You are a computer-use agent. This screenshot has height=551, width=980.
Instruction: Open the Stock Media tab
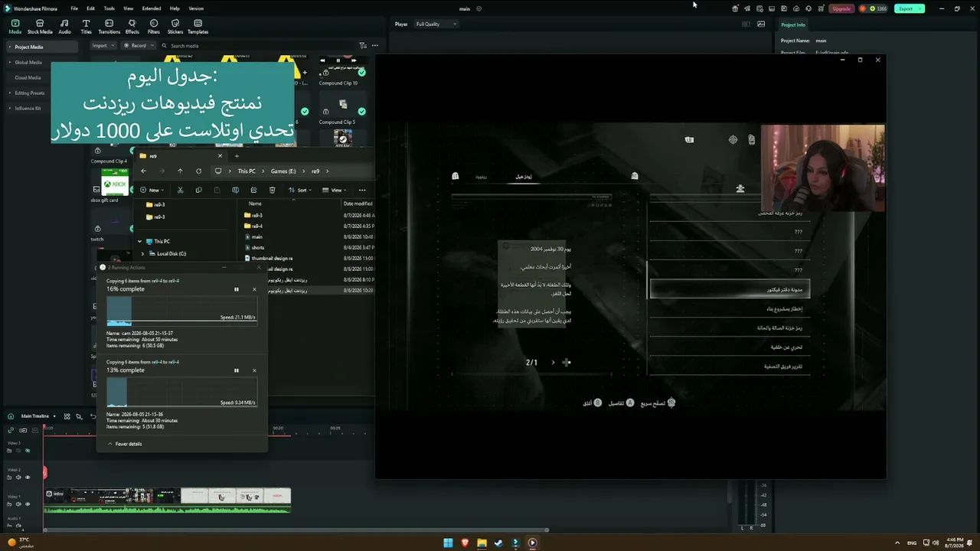(x=40, y=27)
